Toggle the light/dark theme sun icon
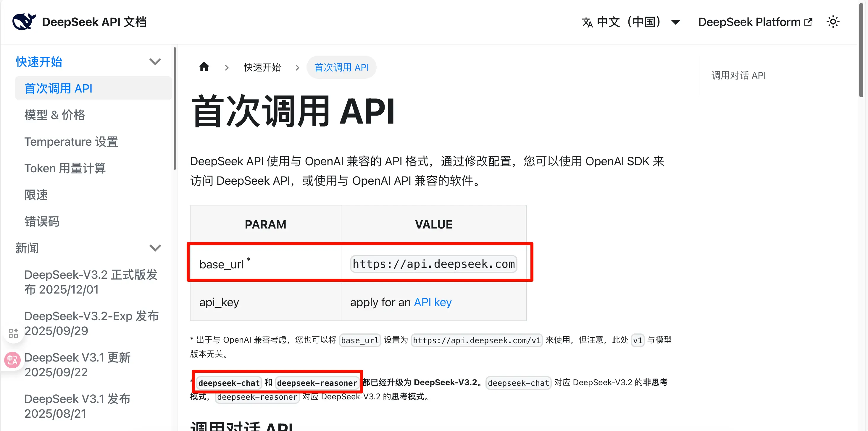The image size is (868, 431). coord(832,22)
